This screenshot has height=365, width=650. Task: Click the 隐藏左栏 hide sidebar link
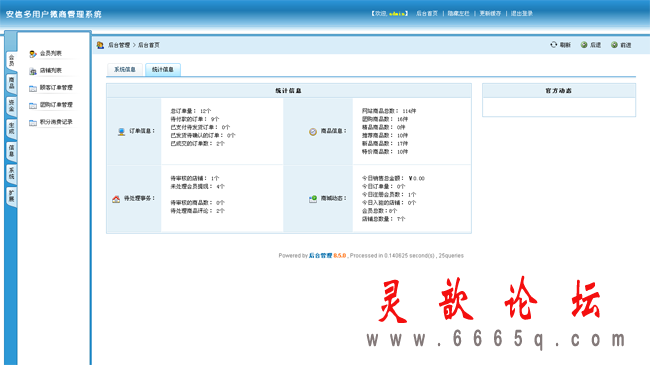tap(458, 13)
